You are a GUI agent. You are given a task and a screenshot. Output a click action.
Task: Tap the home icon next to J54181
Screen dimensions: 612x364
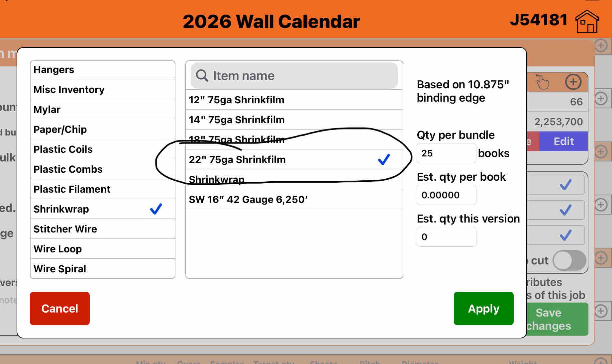587,22
